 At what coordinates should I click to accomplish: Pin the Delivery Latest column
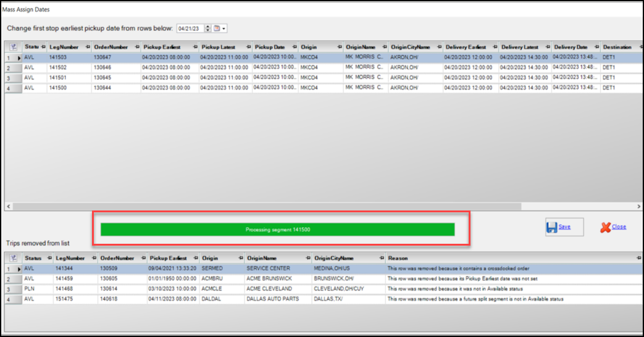pos(548,47)
